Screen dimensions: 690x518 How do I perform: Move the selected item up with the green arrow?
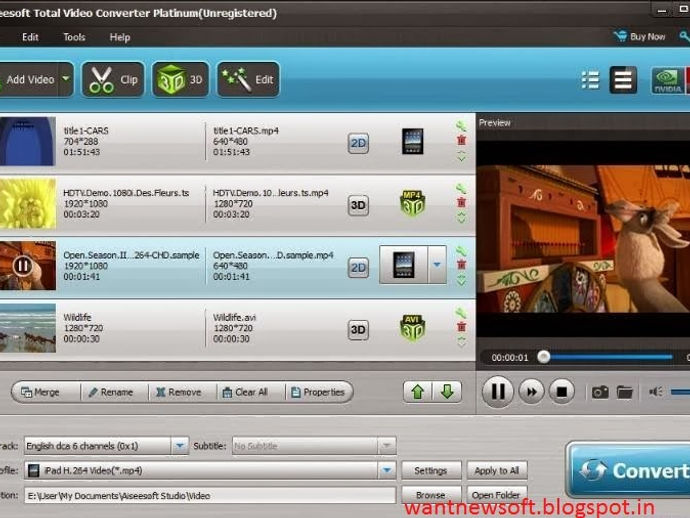pyautogui.click(x=418, y=391)
